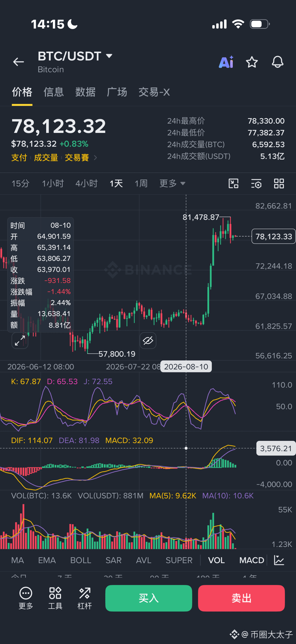Tap the 81,478.87 high price label

(x=201, y=217)
